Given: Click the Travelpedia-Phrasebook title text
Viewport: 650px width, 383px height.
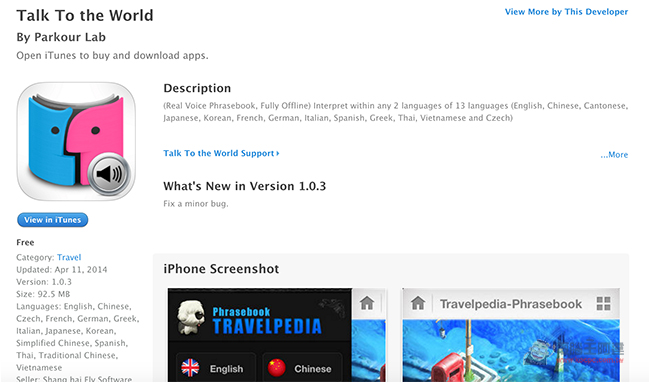Looking at the screenshot, I should click(511, 304).
